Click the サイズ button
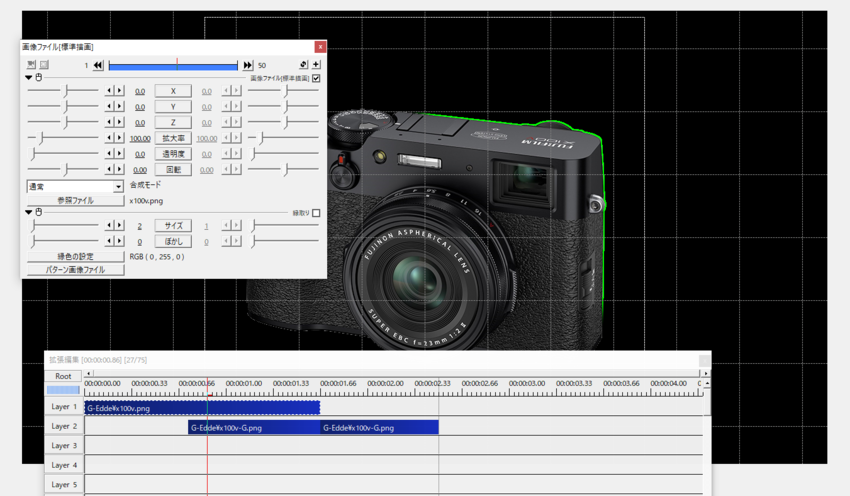 [173, 226]
